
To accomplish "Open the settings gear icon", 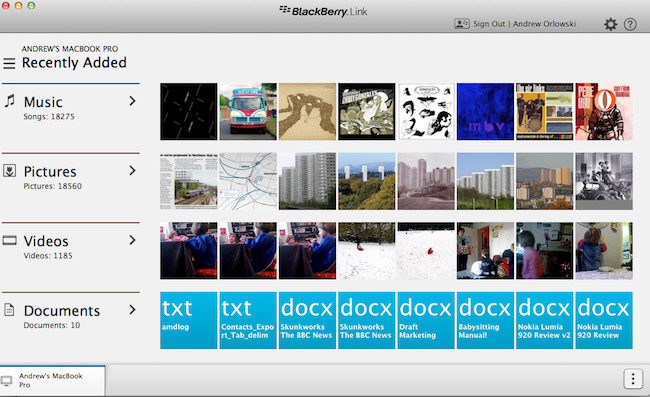I will [x=610, y=24].
